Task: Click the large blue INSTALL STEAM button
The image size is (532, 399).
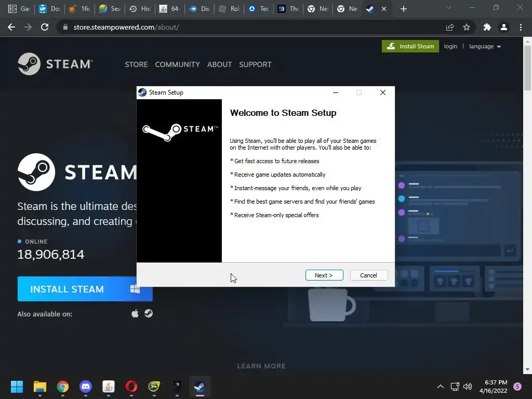Action: click(x=85, y=289)
